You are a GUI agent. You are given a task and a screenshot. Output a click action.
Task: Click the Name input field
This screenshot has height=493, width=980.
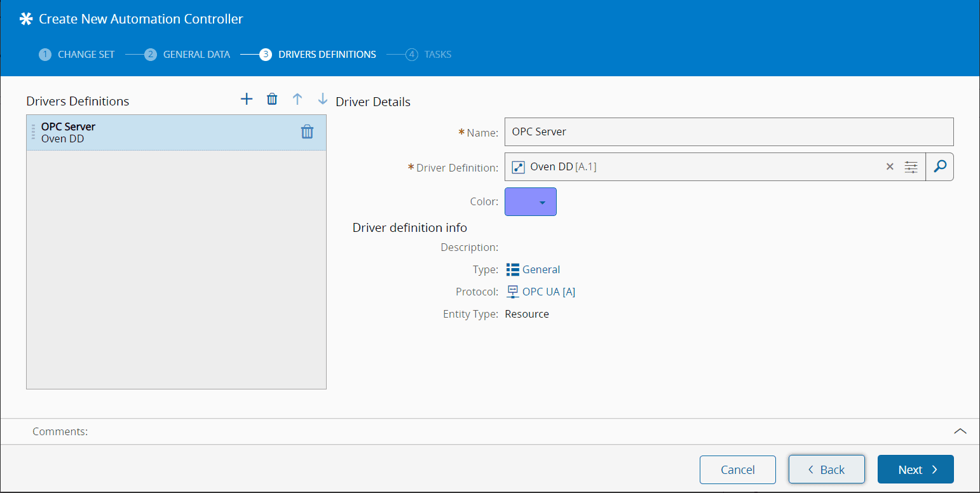coord(728,132)
